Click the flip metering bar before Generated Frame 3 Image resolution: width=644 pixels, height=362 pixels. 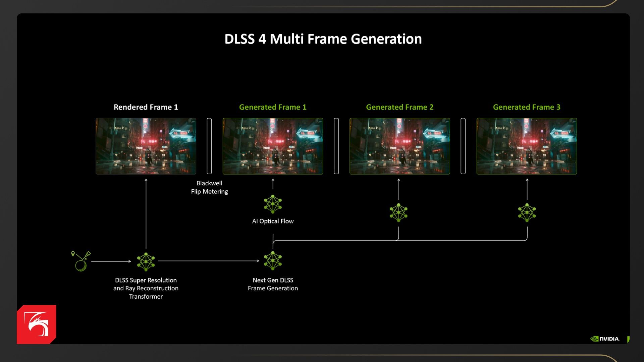(463, 146)
